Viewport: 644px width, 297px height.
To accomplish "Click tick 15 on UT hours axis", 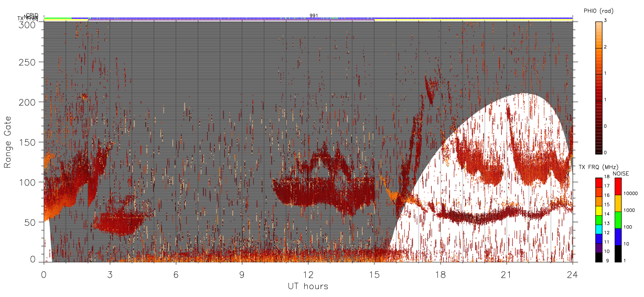I will (x=374, y=273).
